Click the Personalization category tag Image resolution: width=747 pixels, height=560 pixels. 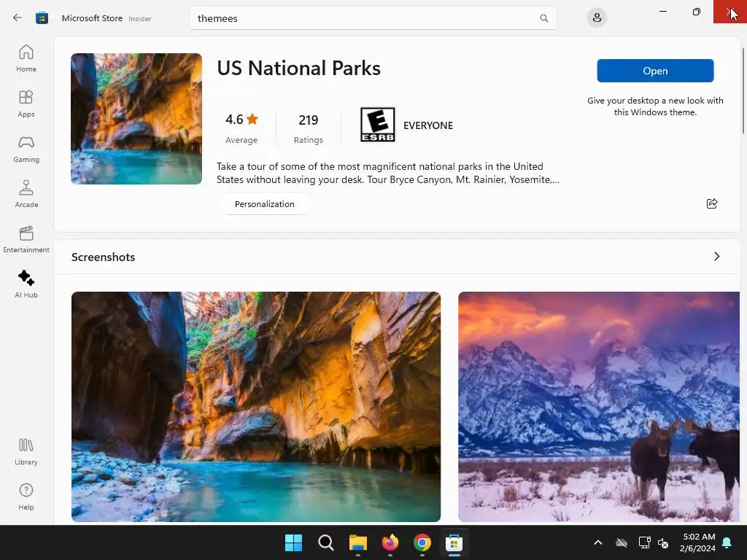(264, 204)
